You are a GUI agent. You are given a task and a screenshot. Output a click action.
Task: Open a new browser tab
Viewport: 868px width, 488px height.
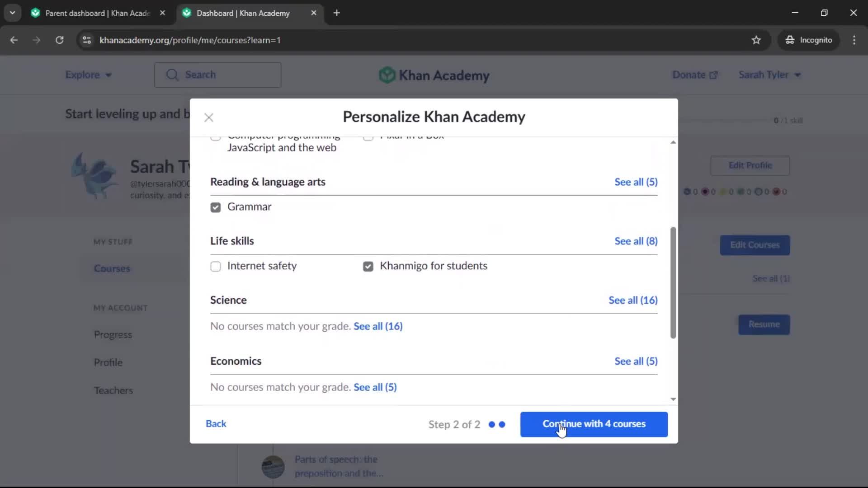pos(336,13)
